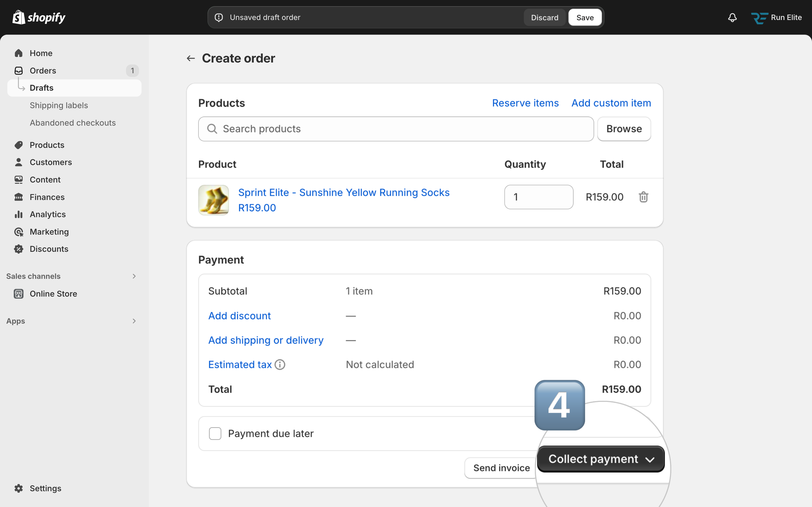Open the Run Elite store account menu
The height and width of the screenshot is (507, 812).
(776, 17)
